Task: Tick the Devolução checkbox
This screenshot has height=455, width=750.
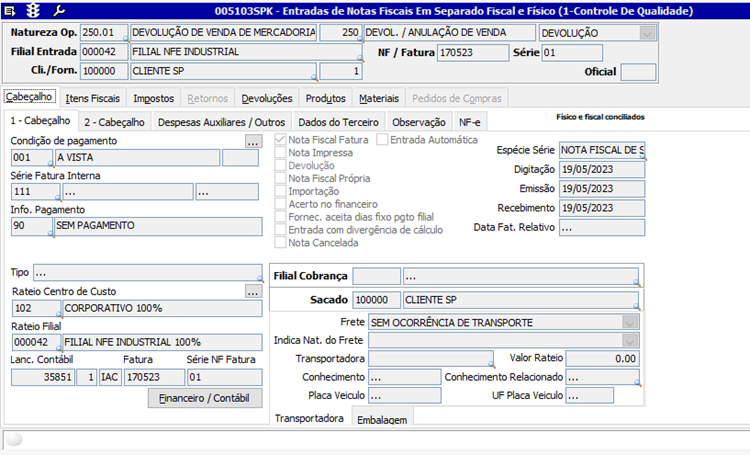Action: (x=280, y=166)
